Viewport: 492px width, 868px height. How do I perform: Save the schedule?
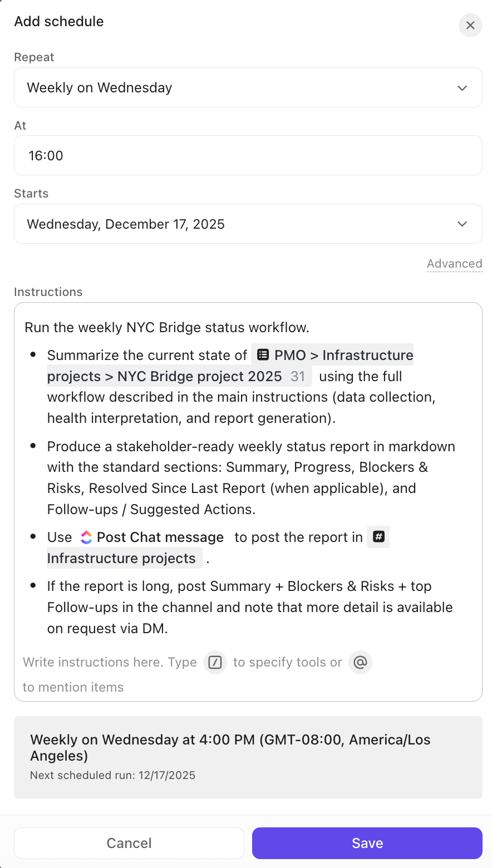(x=367, y=843)
